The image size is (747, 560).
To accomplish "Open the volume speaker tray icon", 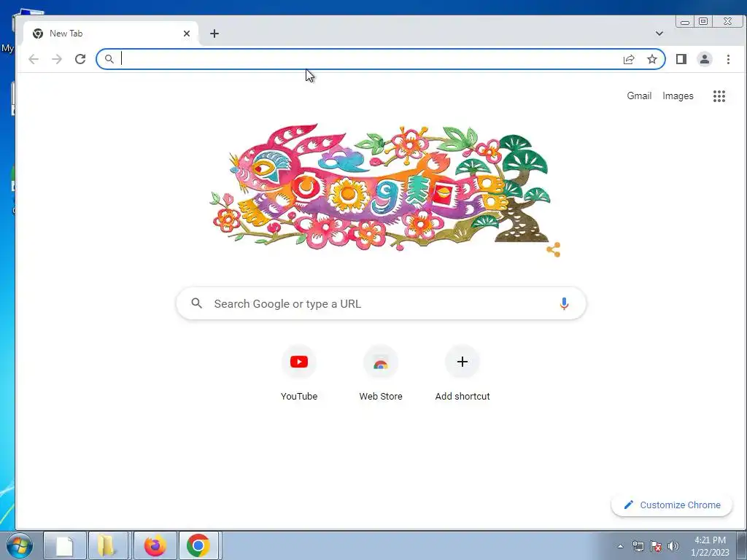I will click(x=673, y=546).
